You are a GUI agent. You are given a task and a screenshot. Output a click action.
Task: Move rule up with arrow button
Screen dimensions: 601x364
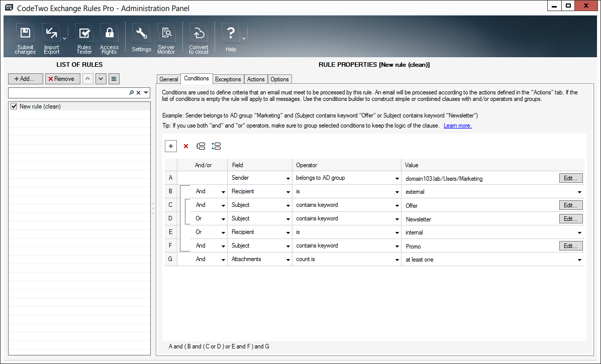click(88, 79)
